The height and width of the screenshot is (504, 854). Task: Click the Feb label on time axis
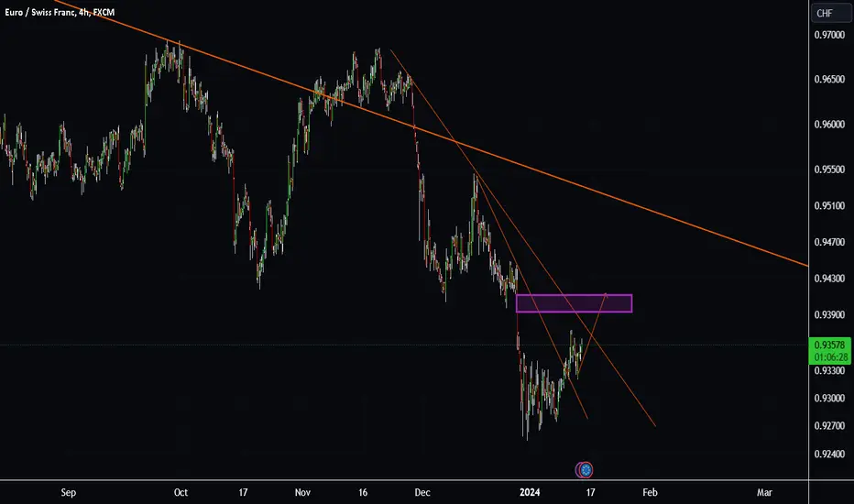pyautogui.click(x=651, y=493)
